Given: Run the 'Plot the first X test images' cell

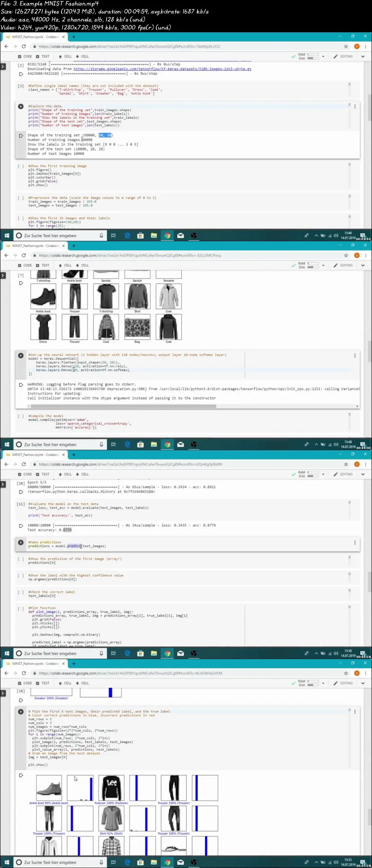Looking at the screenshot, I should pyautogui.click(x=21, y=711).
